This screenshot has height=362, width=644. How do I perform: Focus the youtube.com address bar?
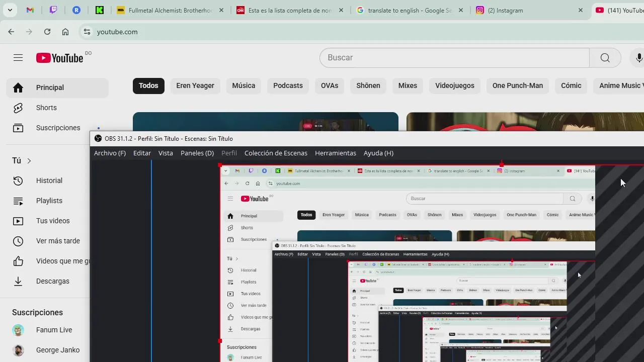(362, 32)
